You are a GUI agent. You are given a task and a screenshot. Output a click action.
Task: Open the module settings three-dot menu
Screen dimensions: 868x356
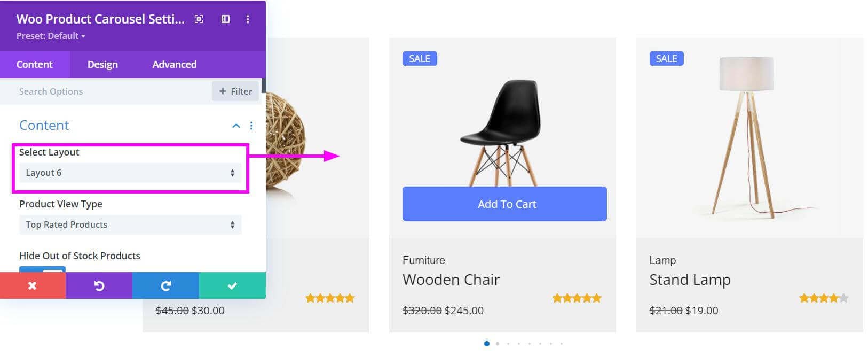247,19
